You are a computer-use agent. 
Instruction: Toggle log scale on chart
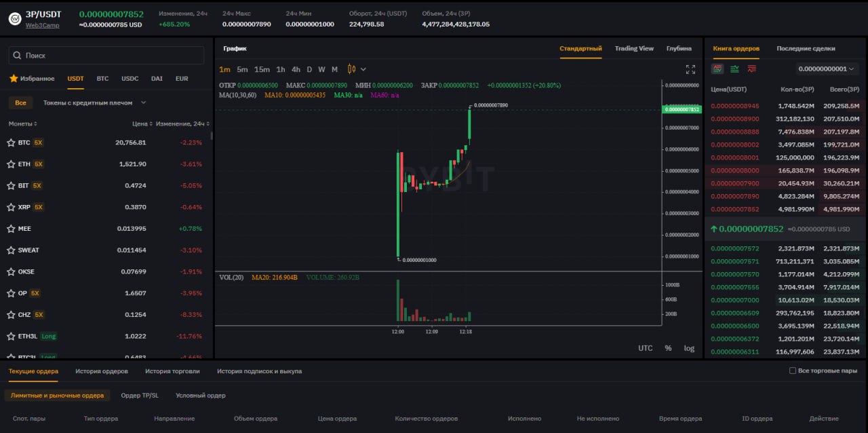point(689,348)
